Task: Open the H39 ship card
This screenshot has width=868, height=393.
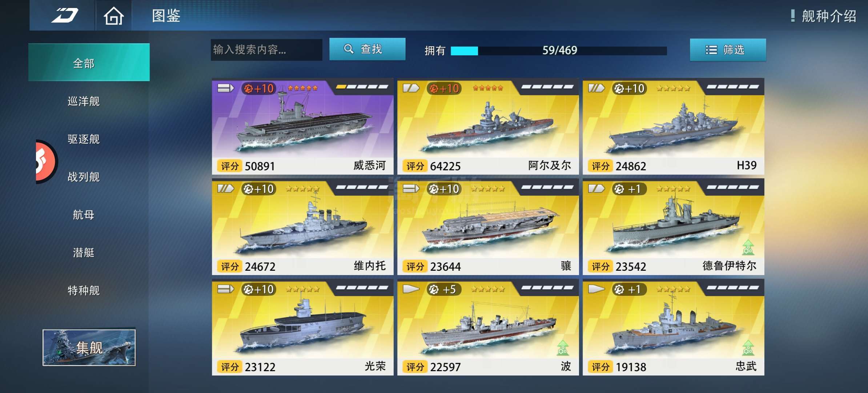Action: coord(673,127)
